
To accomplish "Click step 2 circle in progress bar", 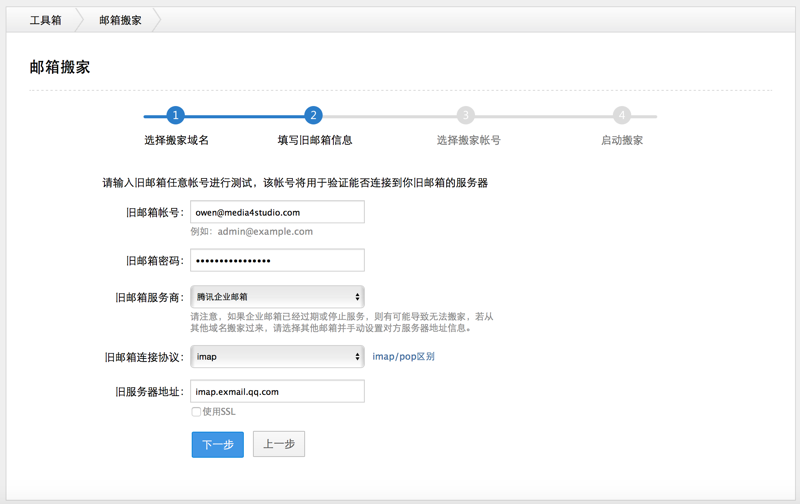I will [x=313, y=116].
